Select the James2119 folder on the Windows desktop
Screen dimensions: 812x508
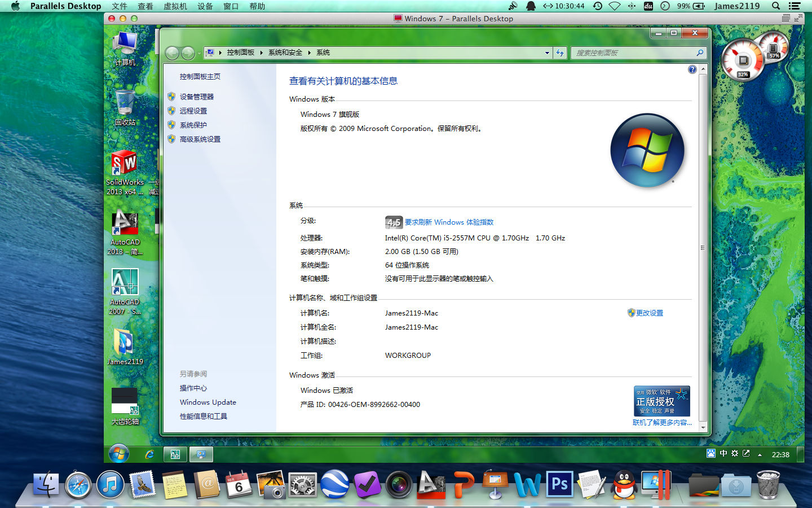click(x=125, y=347)
